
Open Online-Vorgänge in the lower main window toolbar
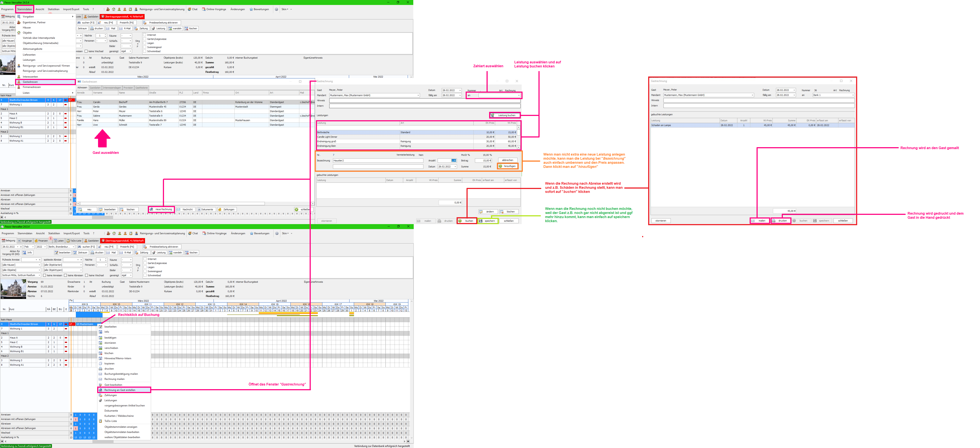coord(215,233)
